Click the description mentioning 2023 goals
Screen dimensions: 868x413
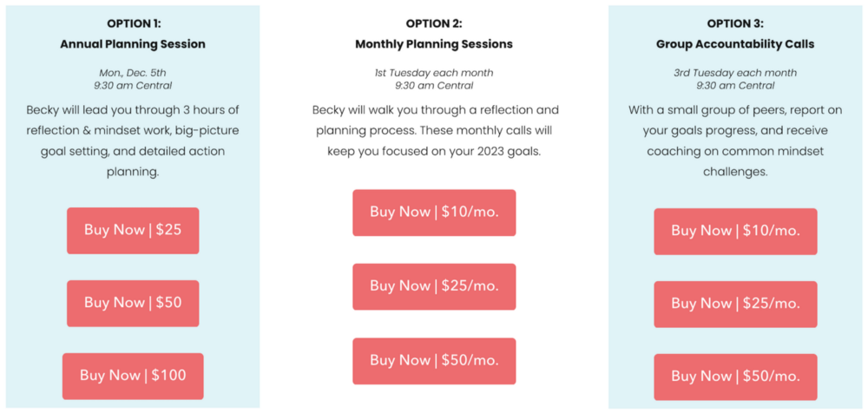point(434,130)
